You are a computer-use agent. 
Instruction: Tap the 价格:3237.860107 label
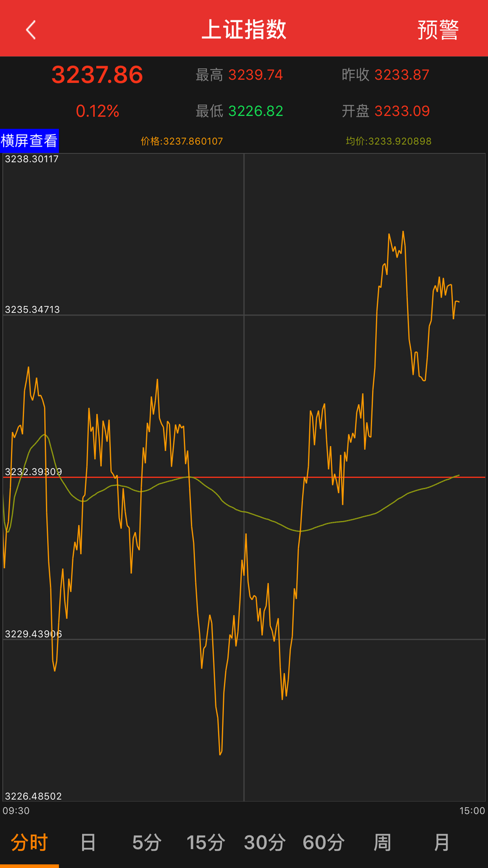pyautogui.click(x=182, y=141)
